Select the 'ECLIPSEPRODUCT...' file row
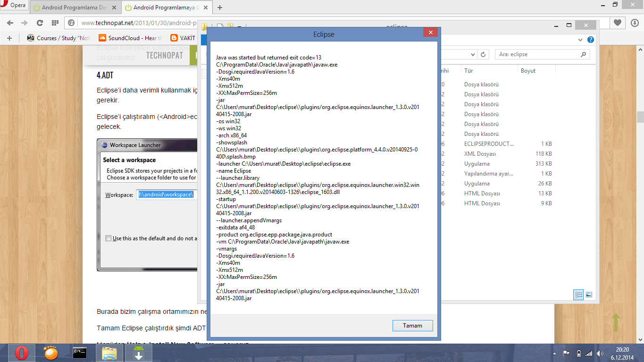The image size is (644, 362). pos(489,144)
